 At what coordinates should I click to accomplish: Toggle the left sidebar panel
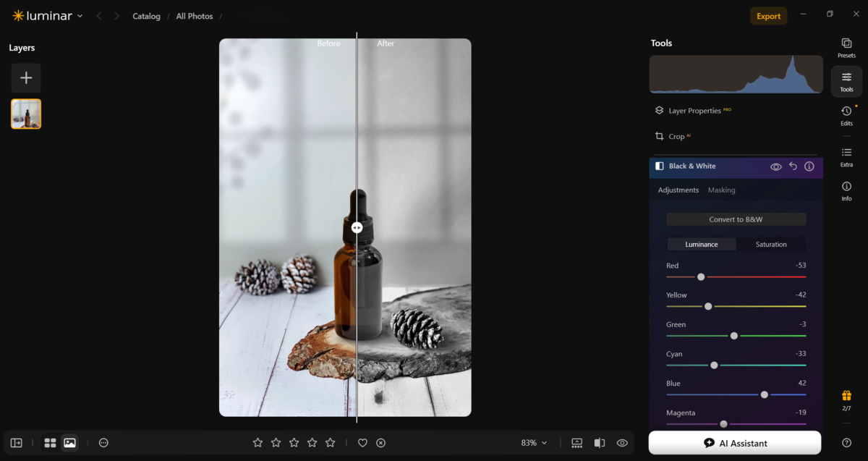[x=16, y=443]
